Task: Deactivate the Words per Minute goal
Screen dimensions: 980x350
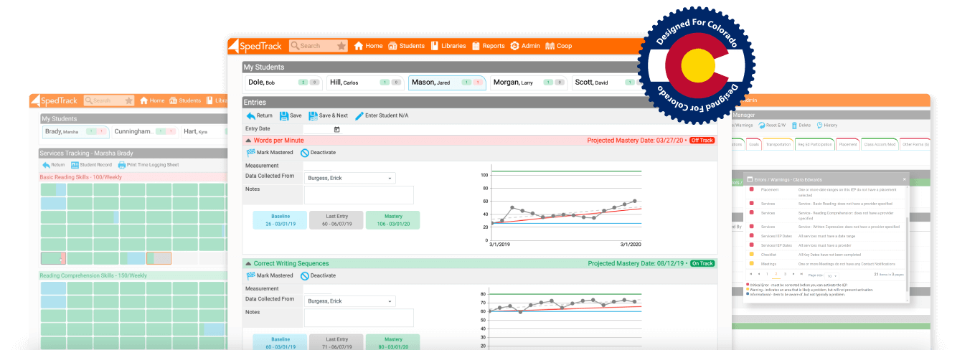Action: point(318,153)
